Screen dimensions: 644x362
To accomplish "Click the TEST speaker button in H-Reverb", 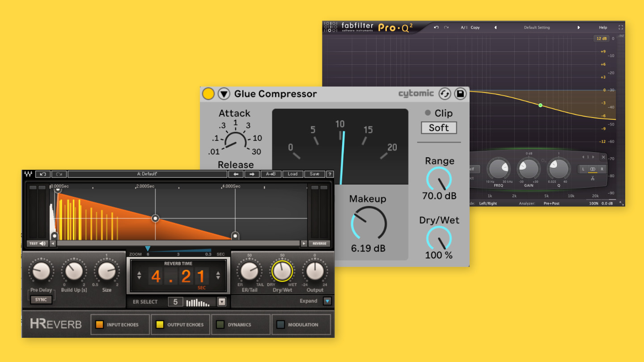I will click(38, 244).
